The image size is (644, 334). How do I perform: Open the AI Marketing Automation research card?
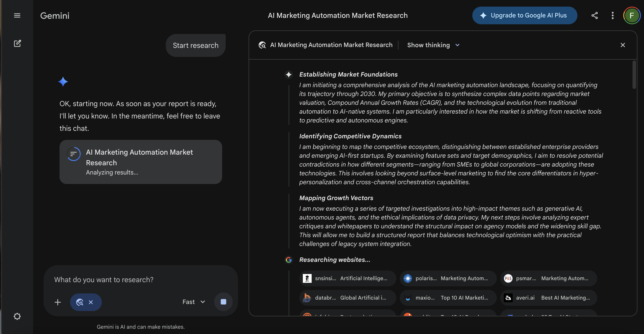140,162
